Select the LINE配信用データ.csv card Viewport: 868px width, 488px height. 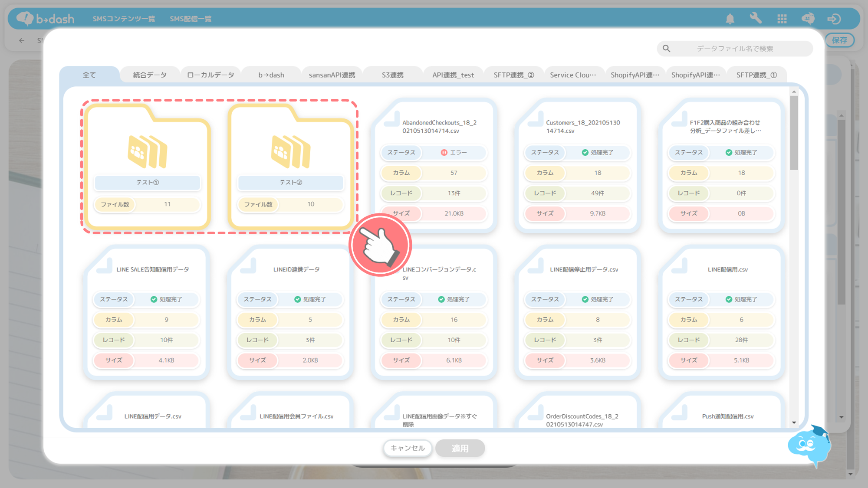147,410
